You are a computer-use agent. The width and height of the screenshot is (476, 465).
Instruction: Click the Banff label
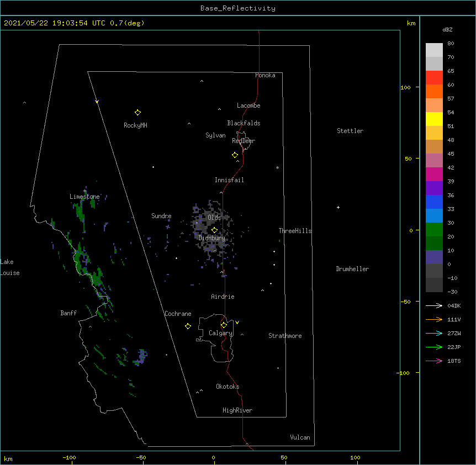click(x=68, y=313)
